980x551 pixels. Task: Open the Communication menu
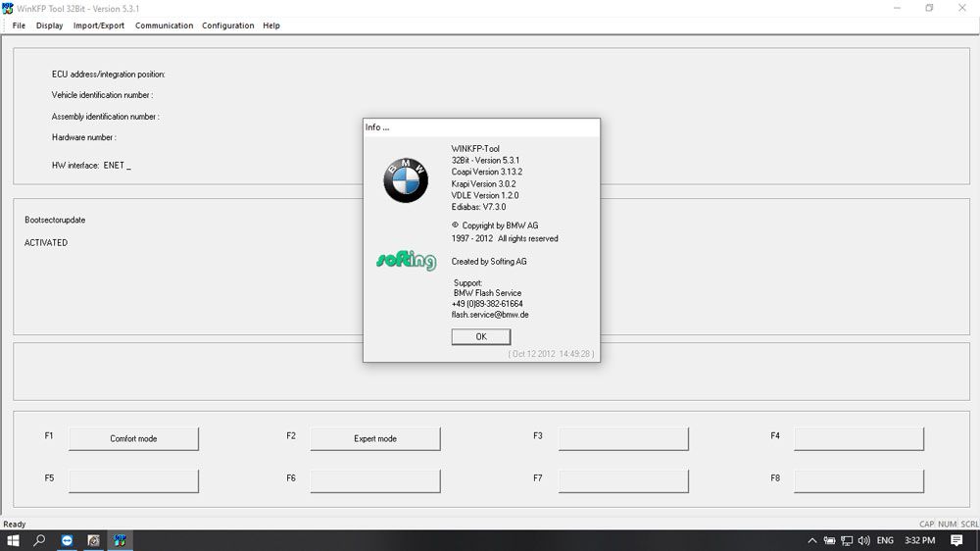click(164, 25)
